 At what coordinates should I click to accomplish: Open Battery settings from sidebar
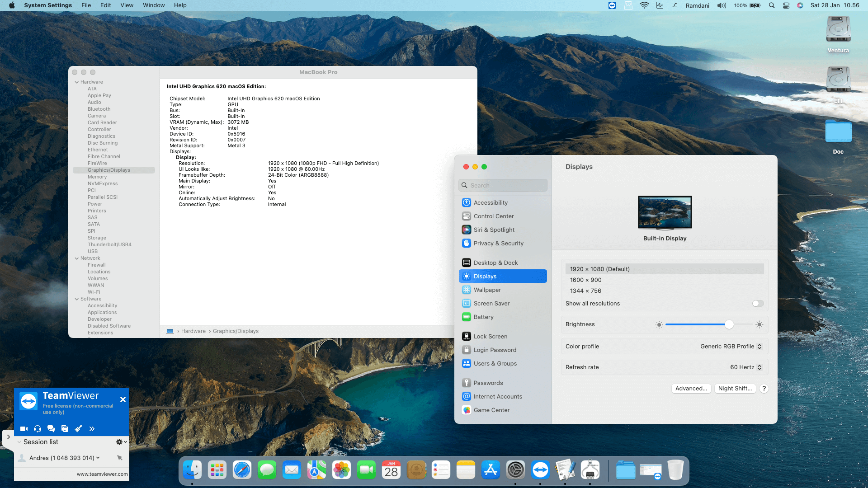483,317
